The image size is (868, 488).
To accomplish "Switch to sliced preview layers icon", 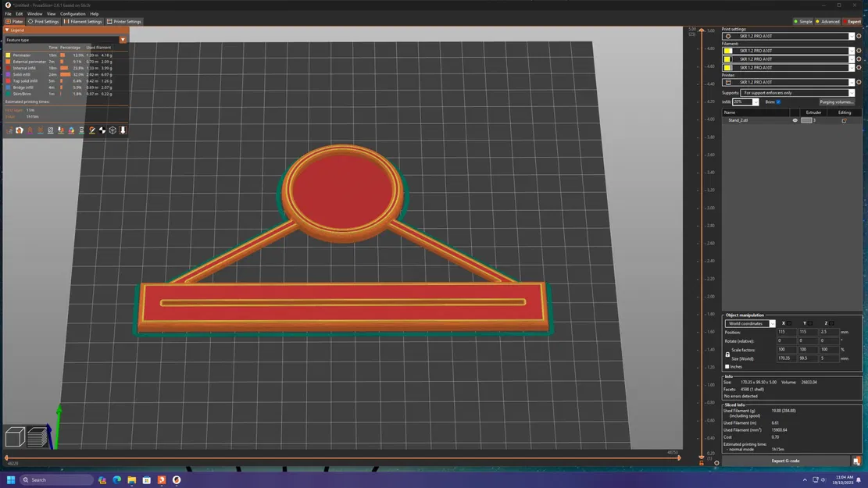I will click(37, 437).
